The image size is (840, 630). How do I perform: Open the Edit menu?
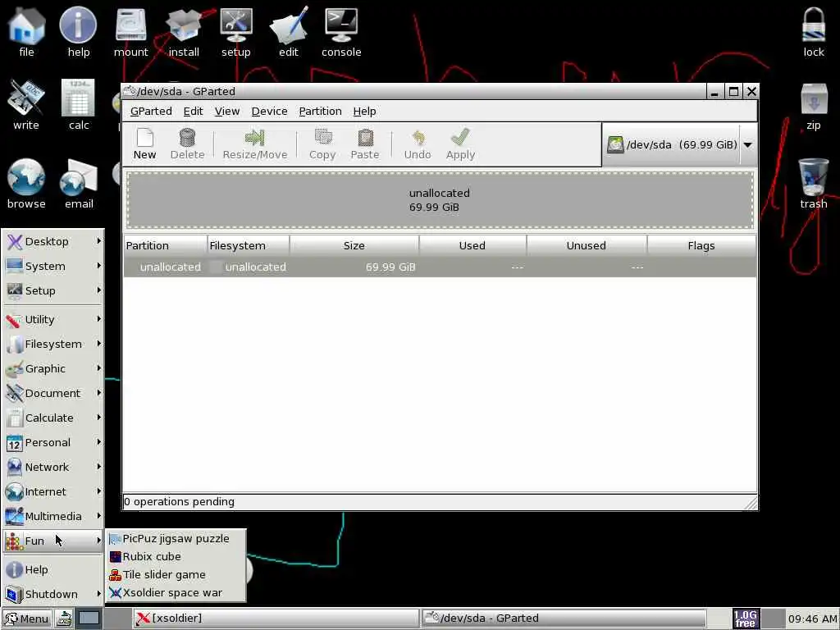(193, 111)
